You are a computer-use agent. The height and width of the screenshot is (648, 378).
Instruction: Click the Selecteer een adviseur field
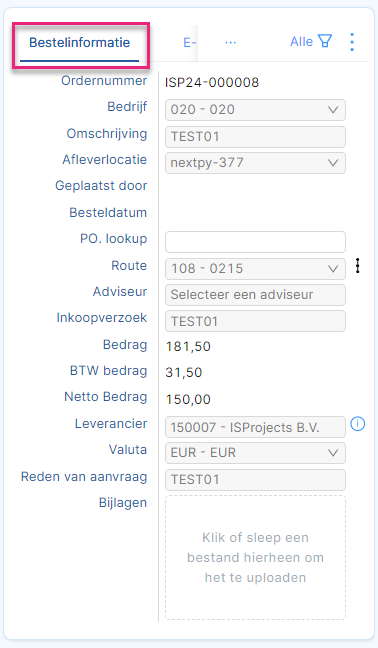click(255, 295)
